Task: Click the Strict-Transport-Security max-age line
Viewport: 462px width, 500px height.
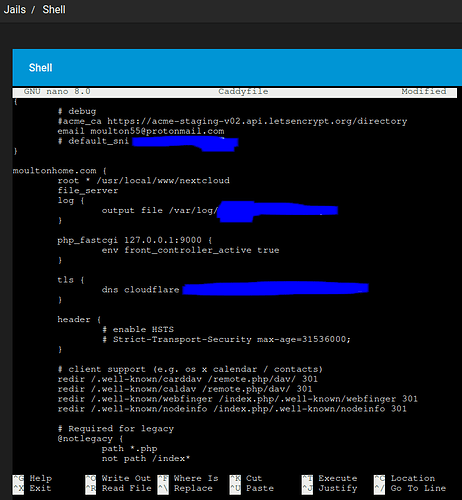Action: coord(226,340)
